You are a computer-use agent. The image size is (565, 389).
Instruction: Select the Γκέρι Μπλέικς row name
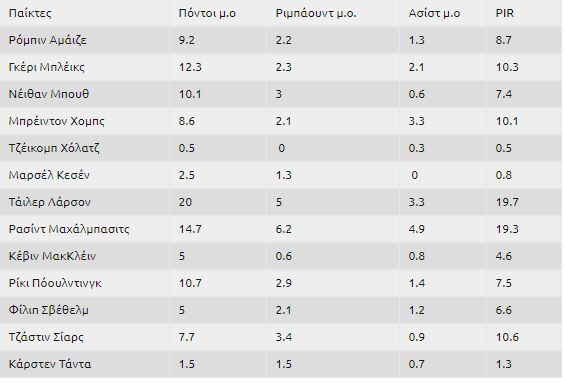[x=46, y=67]
